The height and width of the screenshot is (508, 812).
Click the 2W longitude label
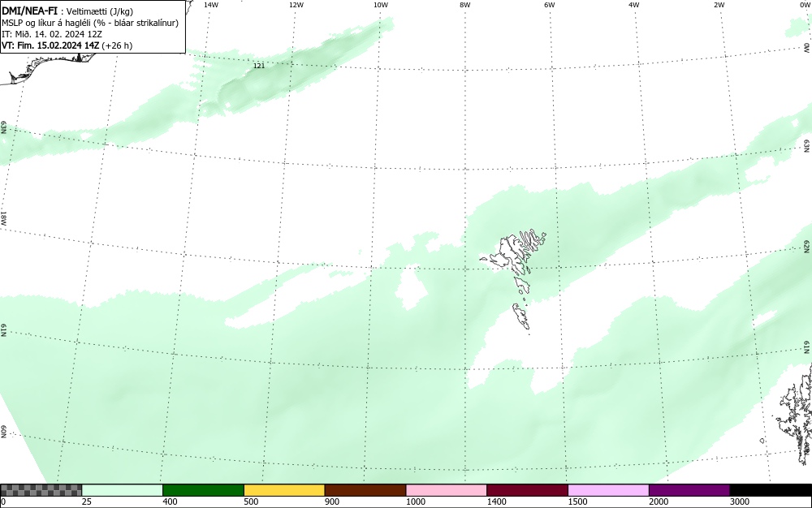(719, 5)
